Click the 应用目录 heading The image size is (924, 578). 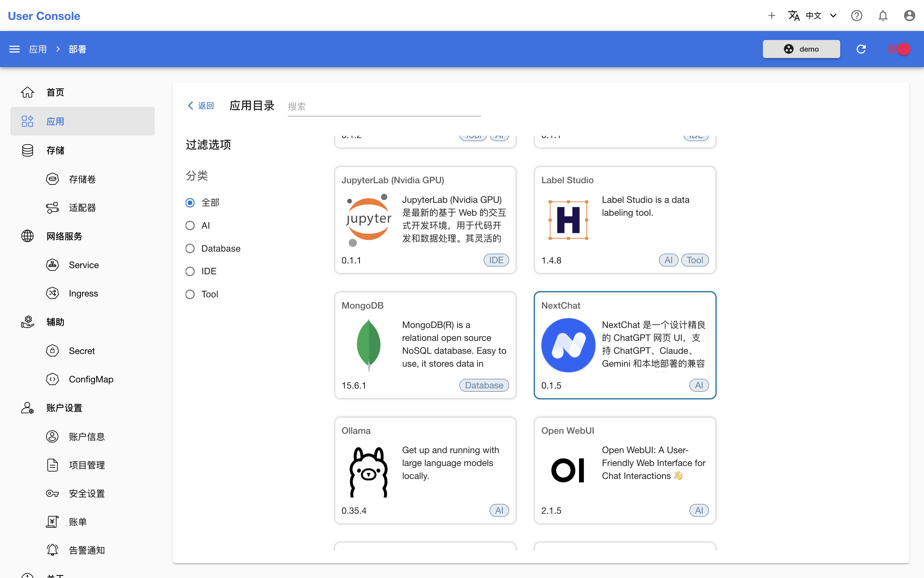click(x=252, y=106)
